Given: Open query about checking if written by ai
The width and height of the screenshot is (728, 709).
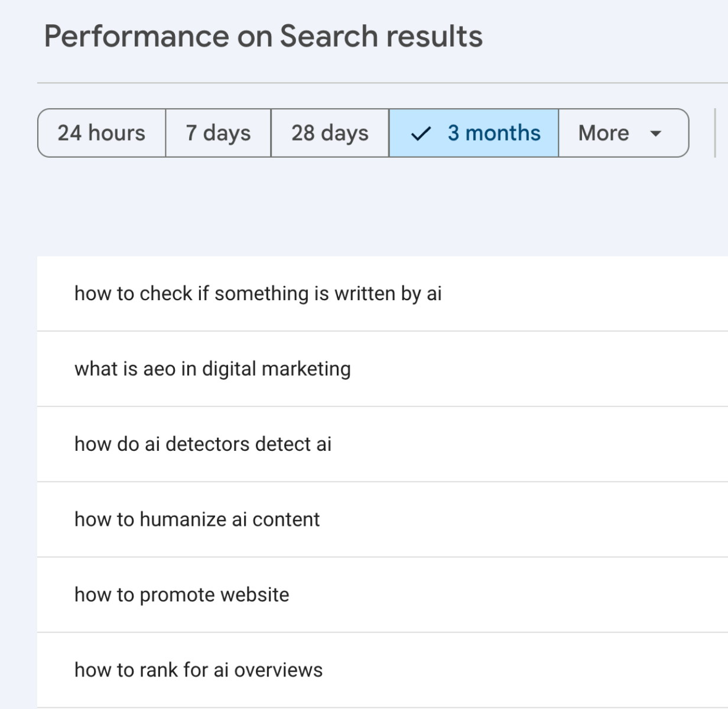Looking at the screenshot, I should tap(258, 294).
